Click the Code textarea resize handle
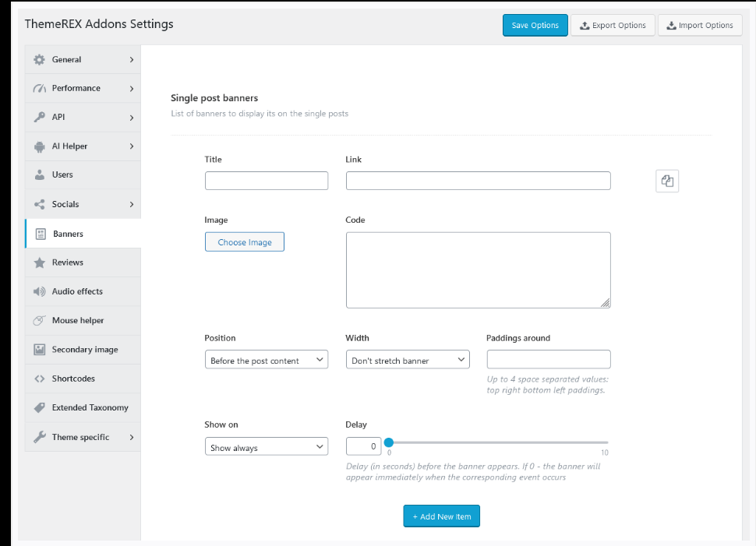This screenshot has height=546, width=756. pos(606,303)
